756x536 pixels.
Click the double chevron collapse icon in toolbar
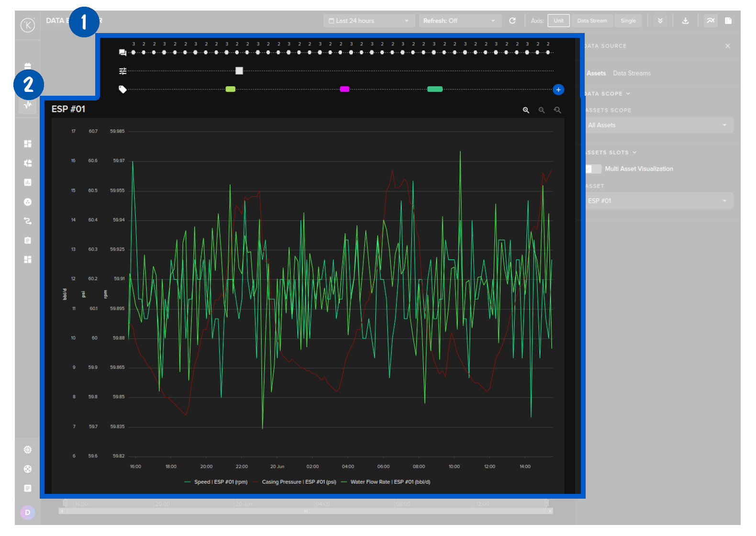pos(660,21)
